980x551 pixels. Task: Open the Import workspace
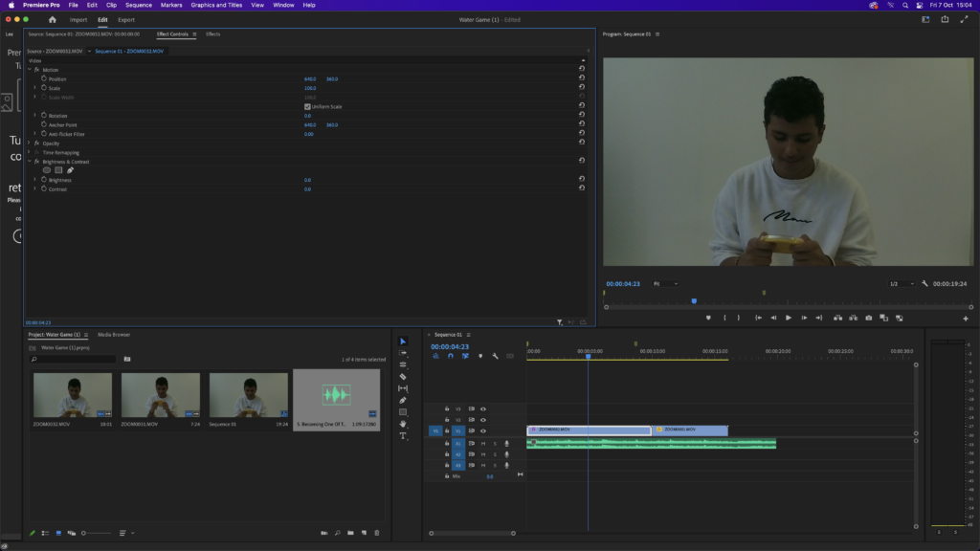point(78,20)
